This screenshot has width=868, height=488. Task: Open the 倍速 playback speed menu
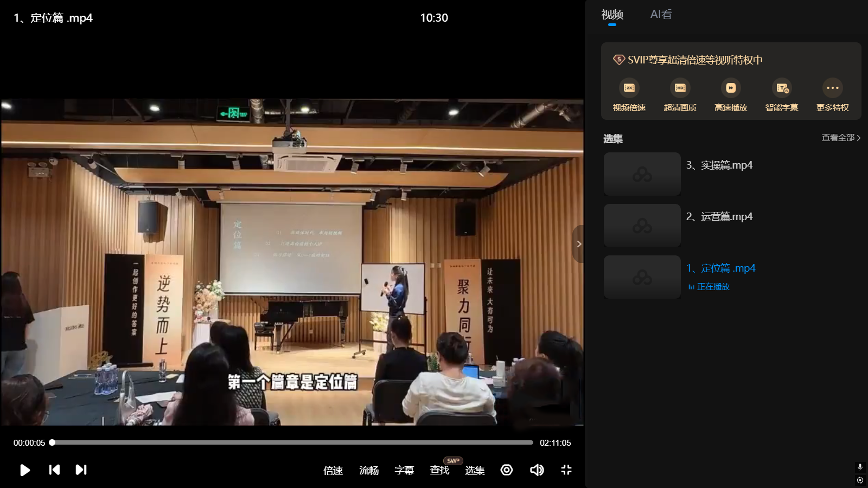pyautogui.click(x=333, y=470)
